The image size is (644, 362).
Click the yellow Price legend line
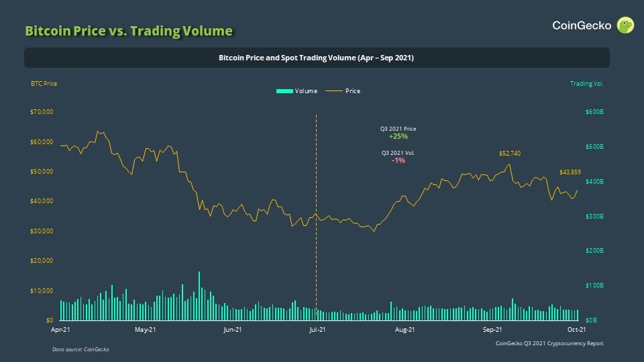coord(333,91)
